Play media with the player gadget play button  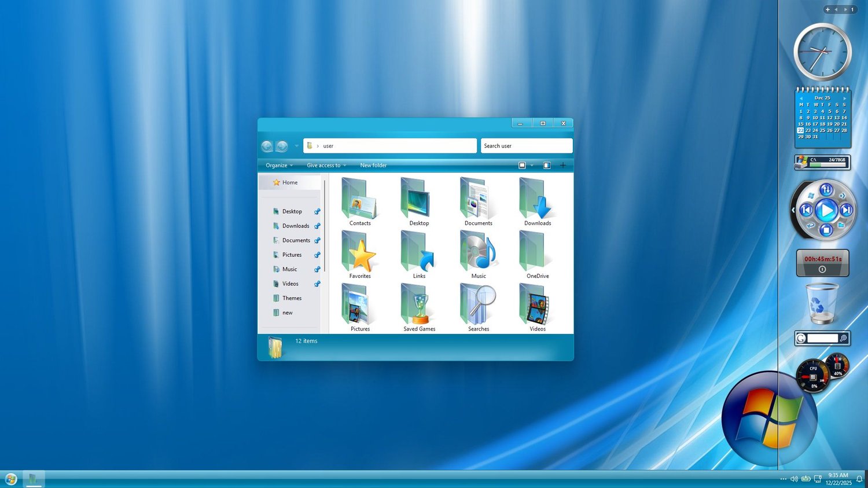point(826,210)
